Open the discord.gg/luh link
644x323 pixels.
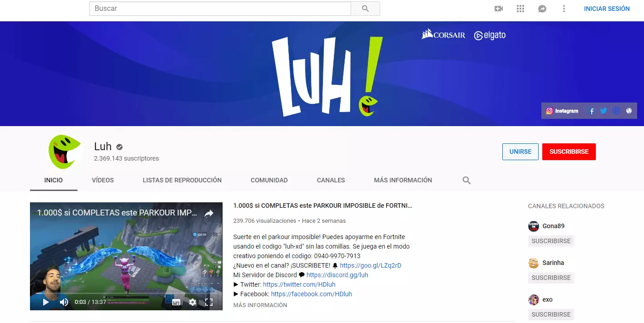tap(337, 275)
